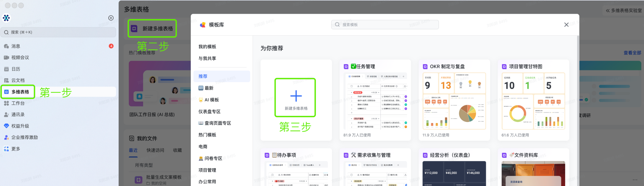The image size is (644, 186).
Task: Open the 所有类型 filter dropdown
Action: 144,165
